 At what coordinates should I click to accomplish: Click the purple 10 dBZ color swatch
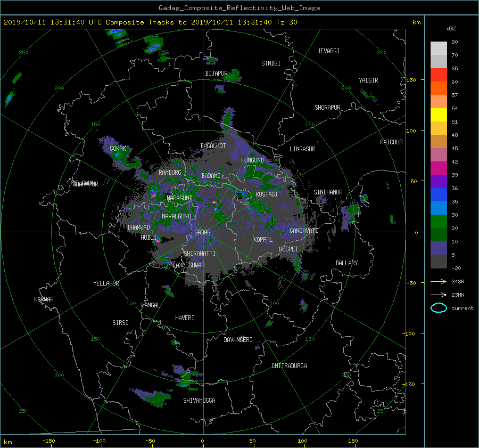439,248
